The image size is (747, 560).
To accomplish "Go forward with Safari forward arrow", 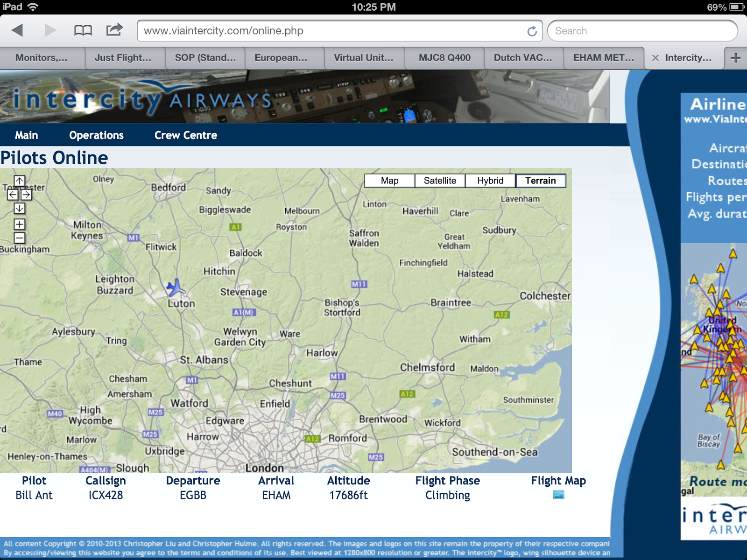I will click(50, 31).
